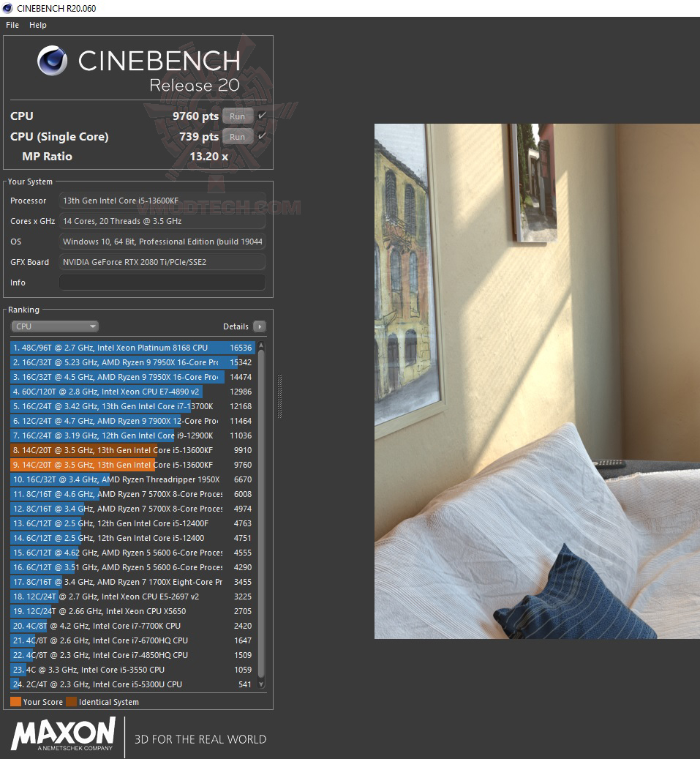Click the panel splitter handle
The height and width of the screenshot is (759, 700).
(x=279, y=396)
